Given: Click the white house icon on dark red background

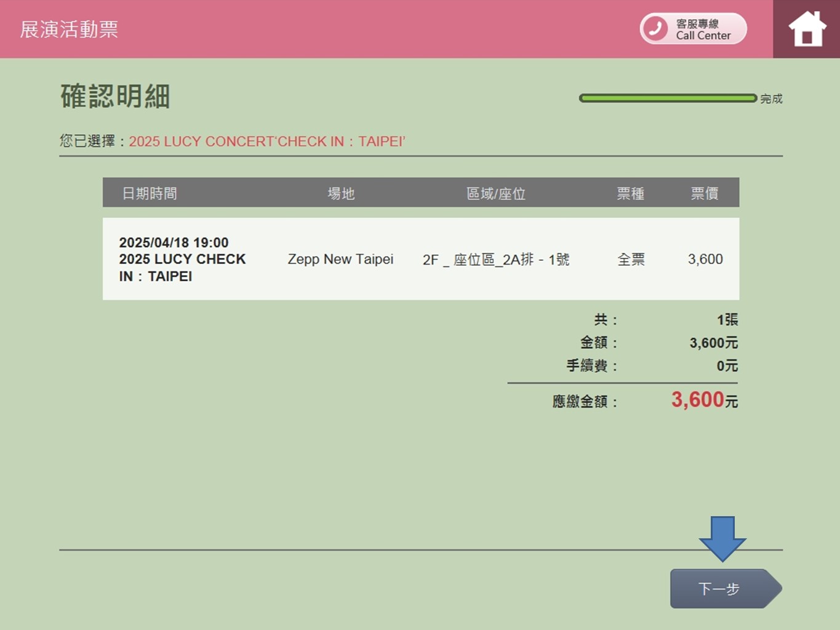Looking at the screenshot, I should (806, 28).
